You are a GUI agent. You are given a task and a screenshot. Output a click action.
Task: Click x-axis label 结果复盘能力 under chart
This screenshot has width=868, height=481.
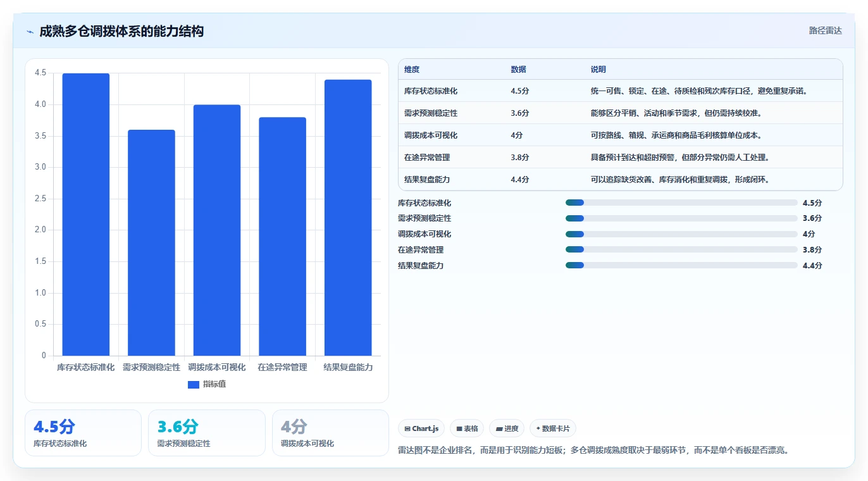pos(348,367)
